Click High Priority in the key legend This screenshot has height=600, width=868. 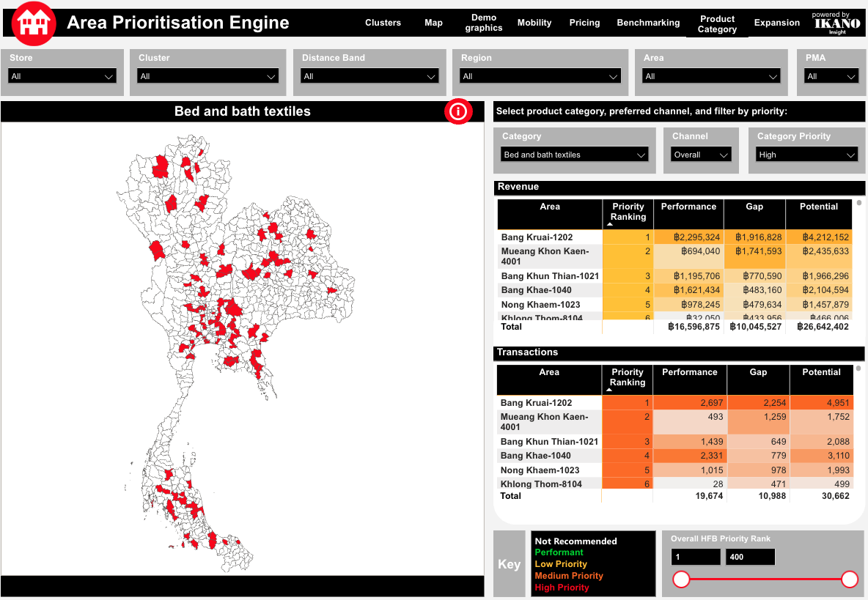coord(562,588)
